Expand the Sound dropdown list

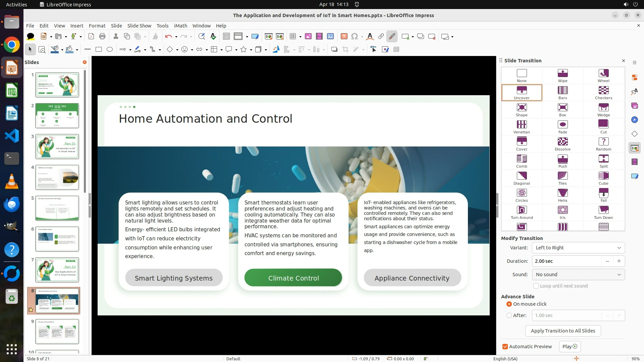click(x=578, y=275)
